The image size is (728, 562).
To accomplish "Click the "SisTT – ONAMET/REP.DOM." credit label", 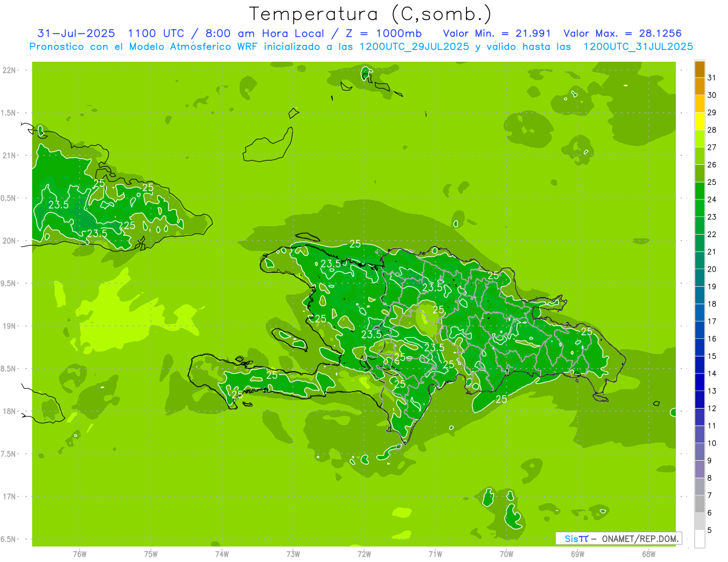I will [x=618, y=538].
